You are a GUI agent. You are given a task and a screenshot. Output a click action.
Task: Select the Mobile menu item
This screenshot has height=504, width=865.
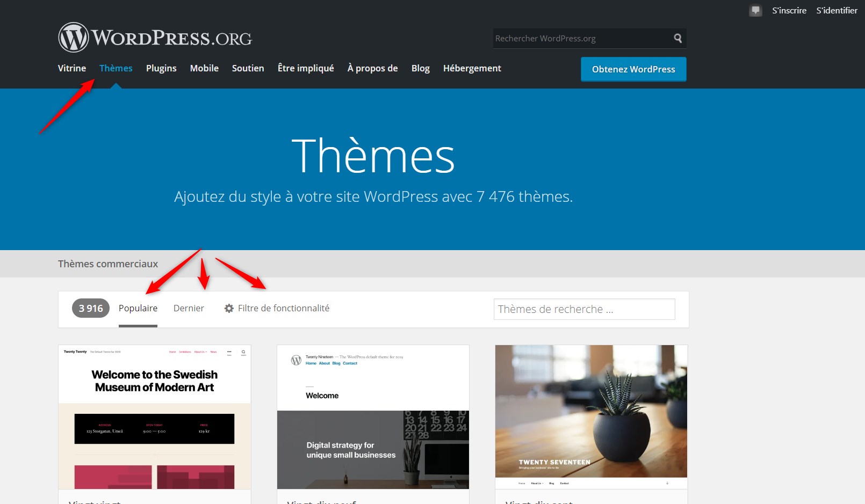click(x=204, y=68)
